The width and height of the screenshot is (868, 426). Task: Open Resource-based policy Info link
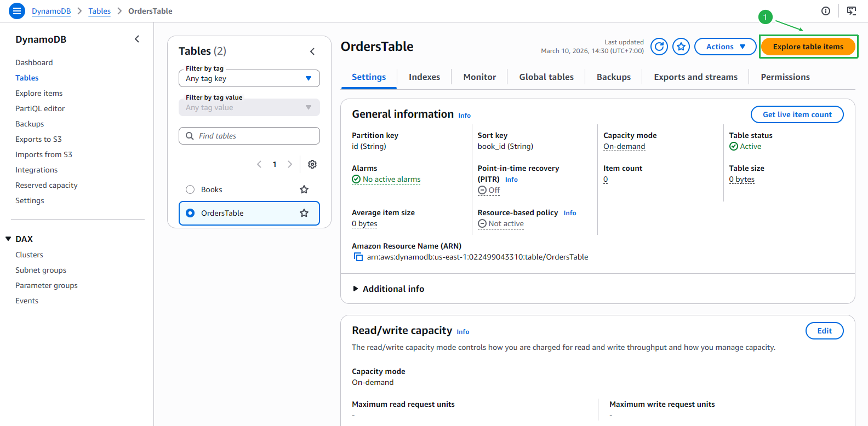coord(570,213)
